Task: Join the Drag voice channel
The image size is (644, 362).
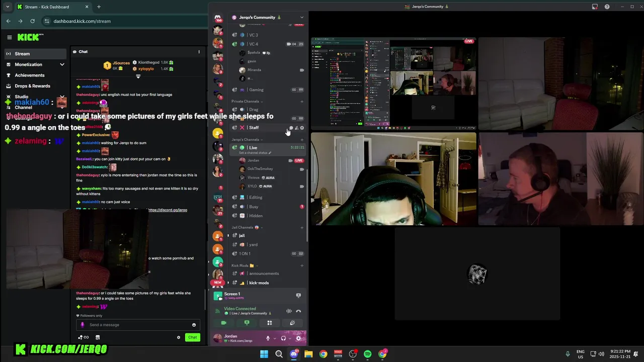Action: (268, 110)
